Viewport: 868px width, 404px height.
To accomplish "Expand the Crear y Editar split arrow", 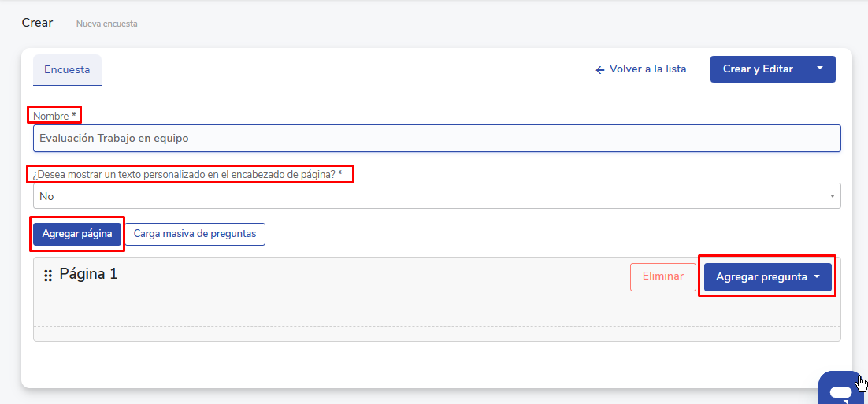I will tap(819, 69).
